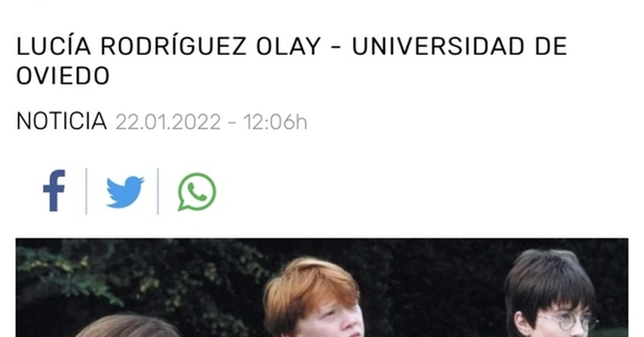
Task: Click the author name Lucía Rodríguez Olay
Action: [169, 46]
